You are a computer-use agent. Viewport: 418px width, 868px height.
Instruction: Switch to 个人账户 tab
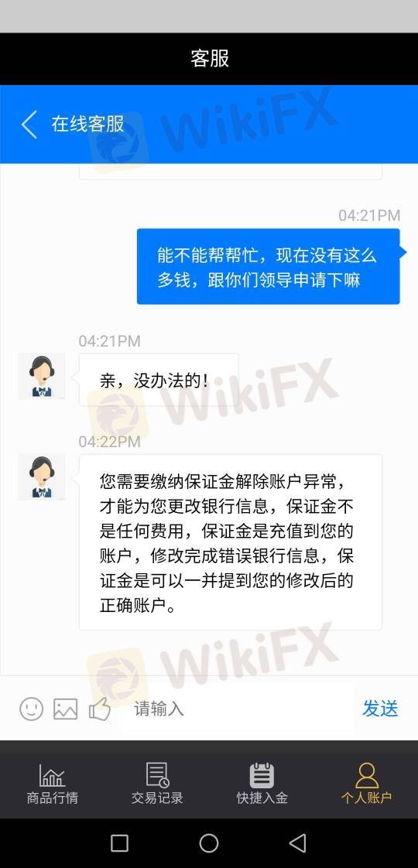[366, 784]
